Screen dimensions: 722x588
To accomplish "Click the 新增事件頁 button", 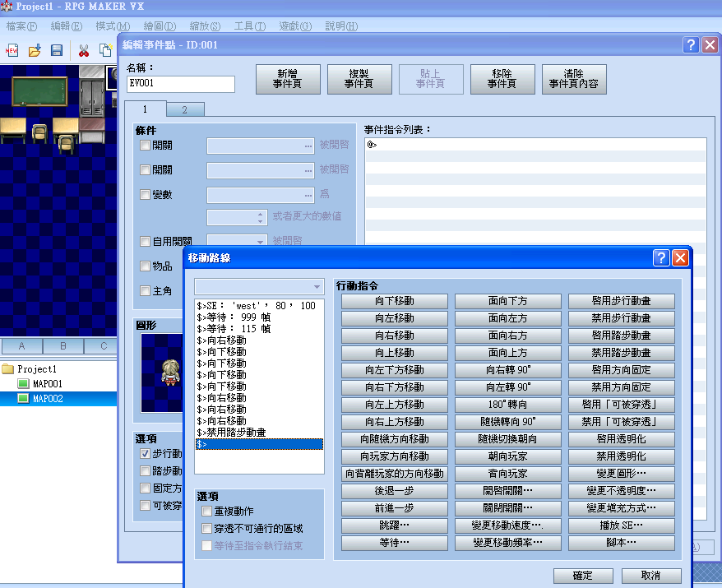I will (x=288, y=79).
